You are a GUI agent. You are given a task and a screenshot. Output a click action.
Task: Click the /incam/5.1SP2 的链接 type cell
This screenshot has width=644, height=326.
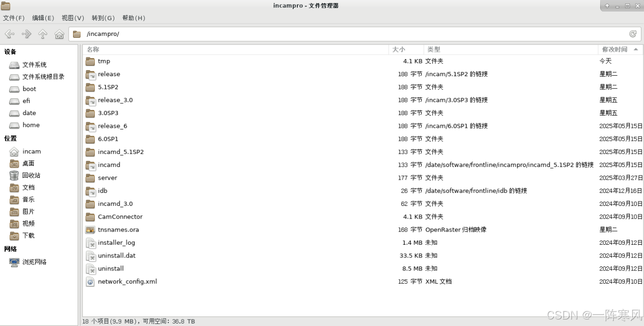(457, 74)
